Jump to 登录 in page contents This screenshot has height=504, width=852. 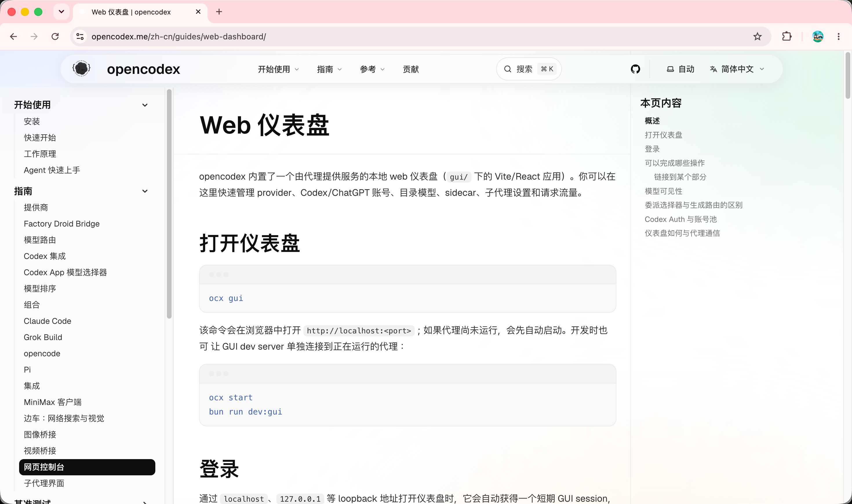[x=652, y=149]
